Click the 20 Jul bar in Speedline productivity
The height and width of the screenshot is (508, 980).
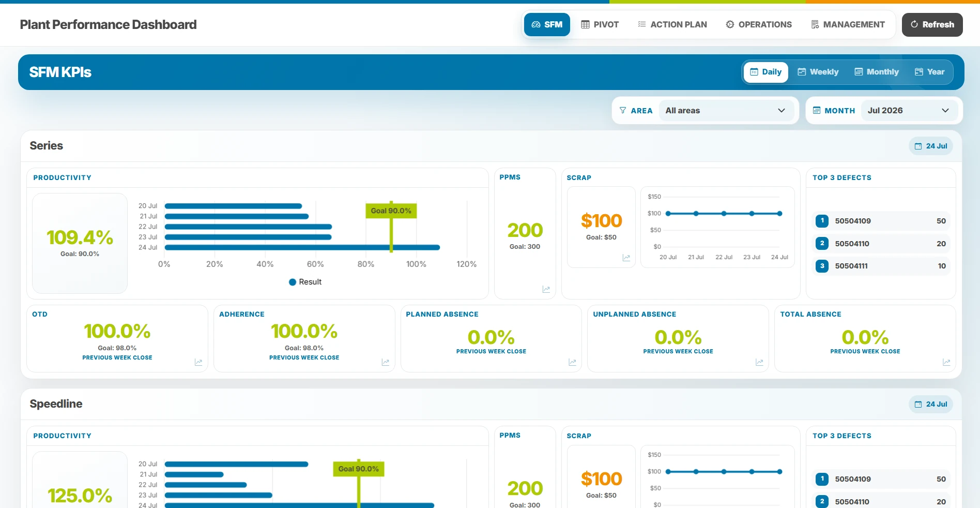point(236,464)
